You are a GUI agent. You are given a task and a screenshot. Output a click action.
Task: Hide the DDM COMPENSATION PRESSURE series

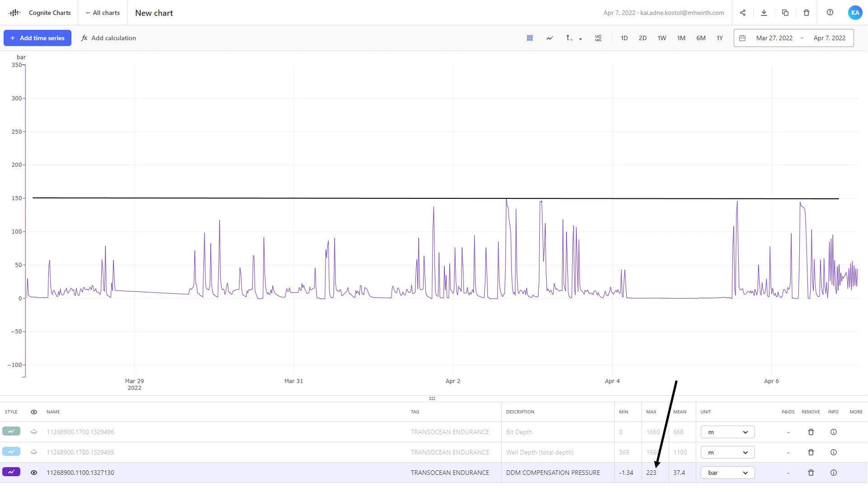[x=34, y=473]
